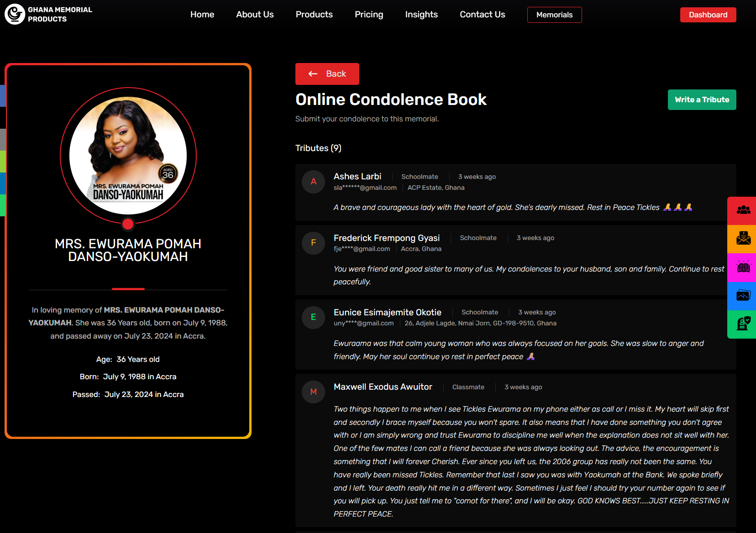Click 'Accra, Ghana' under Frederick's name
756x533 pixels.
click(x=421, y=249)
